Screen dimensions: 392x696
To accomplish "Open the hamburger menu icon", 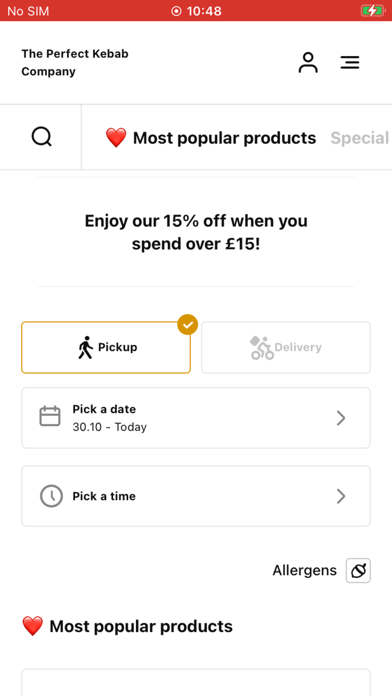I will point(350,62).
